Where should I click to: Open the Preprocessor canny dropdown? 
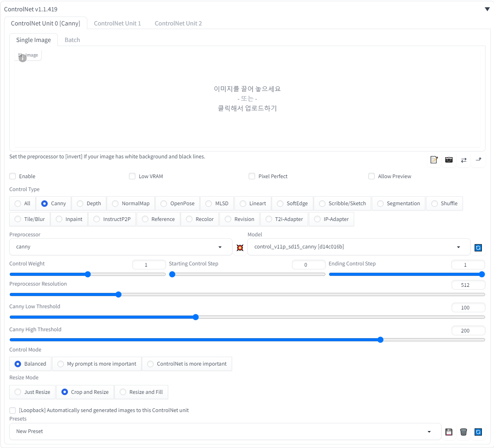pos(120,247)
